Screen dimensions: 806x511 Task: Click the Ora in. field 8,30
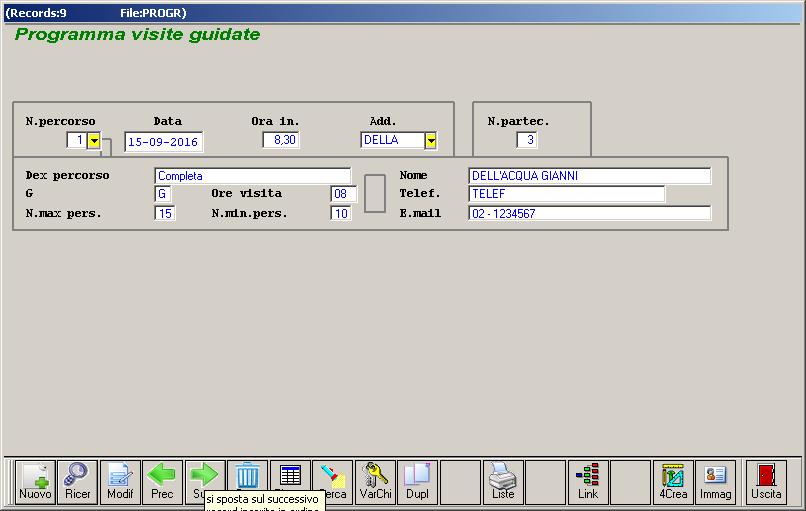tap(281, 140)
